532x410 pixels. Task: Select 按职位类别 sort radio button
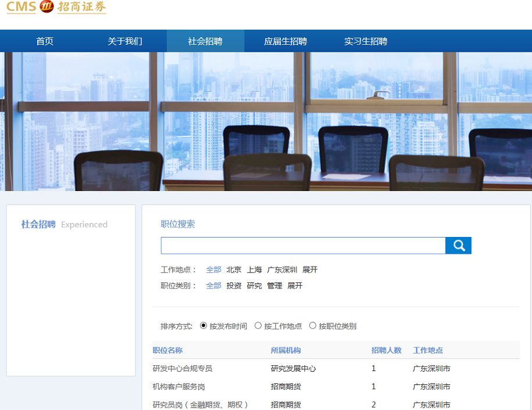[312, 326]
